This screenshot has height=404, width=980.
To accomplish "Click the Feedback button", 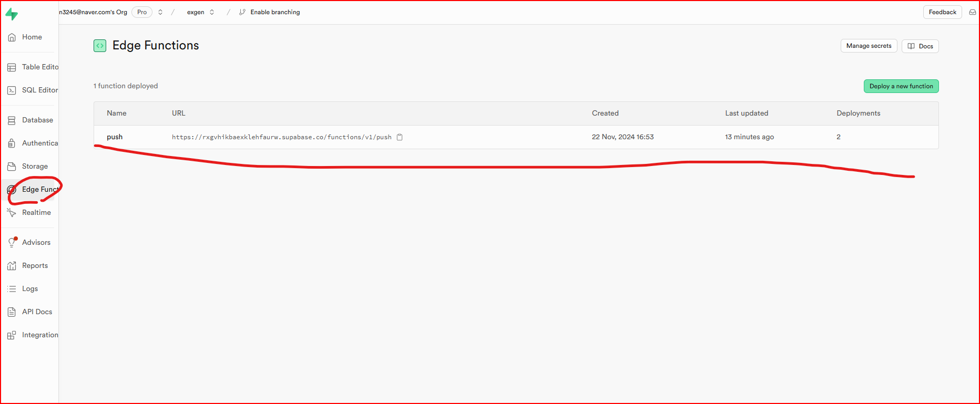I will point(942,12).
